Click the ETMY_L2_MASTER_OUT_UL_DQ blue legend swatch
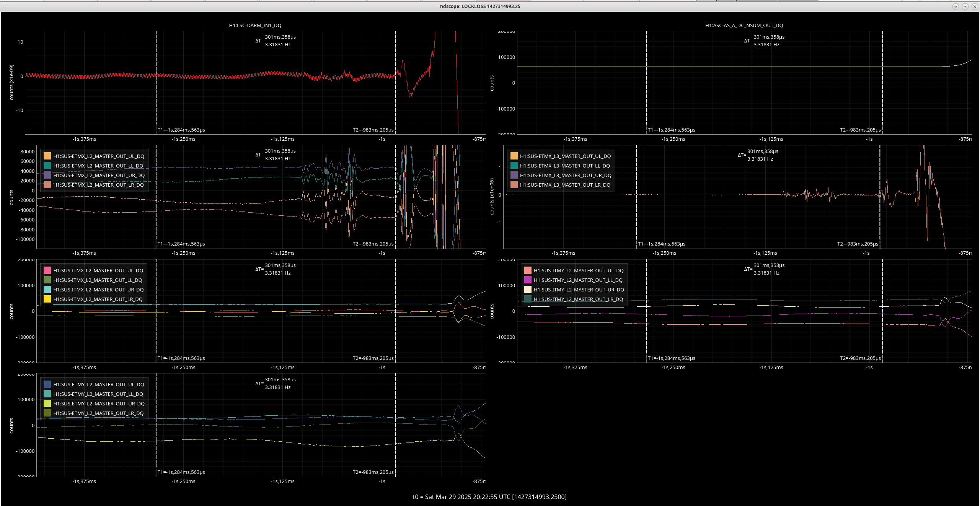This screenshot has width=980, height=506. point(47,384)
